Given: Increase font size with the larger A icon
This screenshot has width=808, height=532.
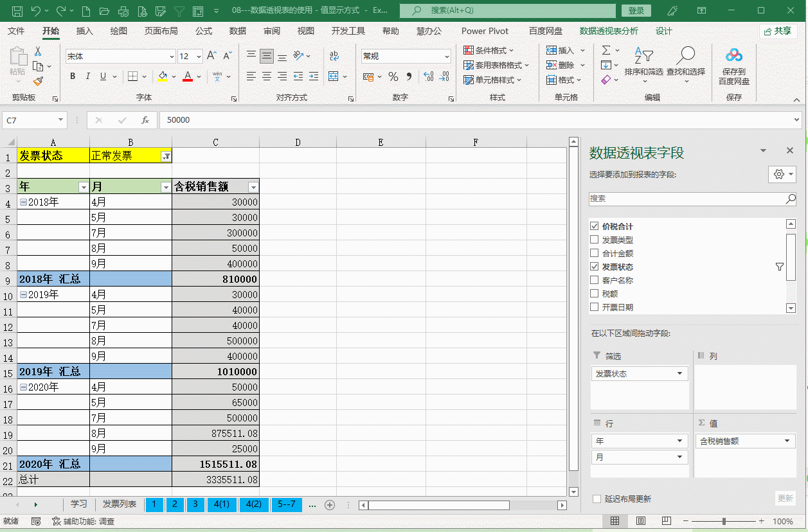Looking at the screenshot, I should click(213, 56).
